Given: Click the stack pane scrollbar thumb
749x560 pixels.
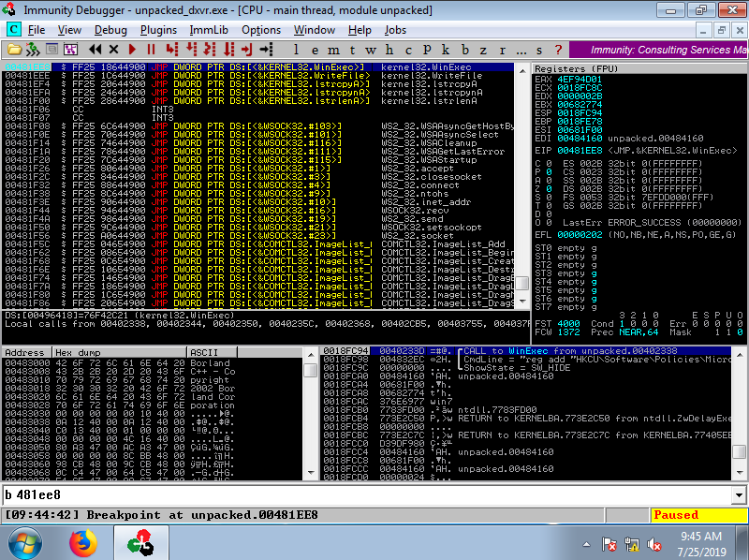Looking at the screenshot, I should pyautogui.click(x=740, y=451).
